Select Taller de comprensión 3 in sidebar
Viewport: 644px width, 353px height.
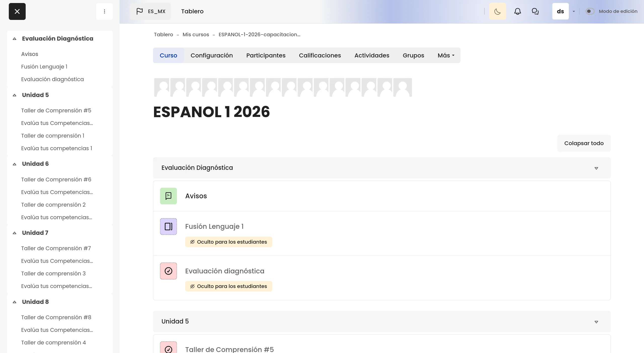(53, 274)
